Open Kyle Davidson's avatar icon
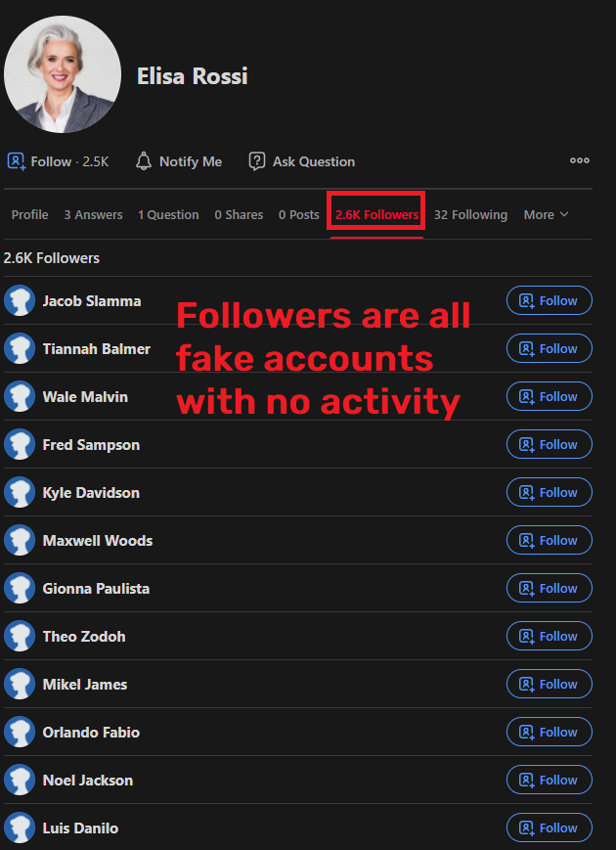The width and height of the screenshot is (616, 850). pyautogui.click(x=20, y=493)
